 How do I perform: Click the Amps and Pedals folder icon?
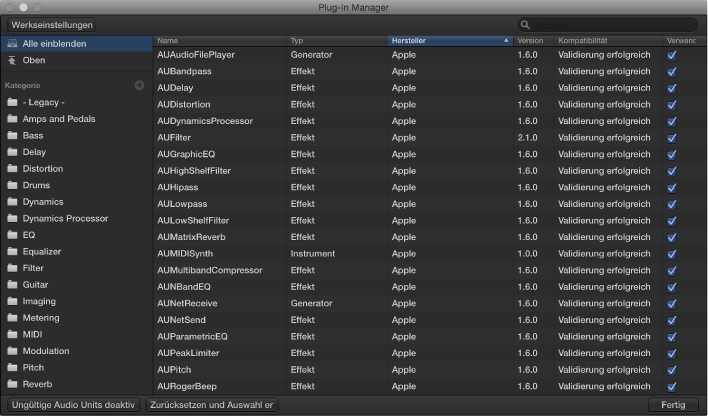tap(12, 119)
